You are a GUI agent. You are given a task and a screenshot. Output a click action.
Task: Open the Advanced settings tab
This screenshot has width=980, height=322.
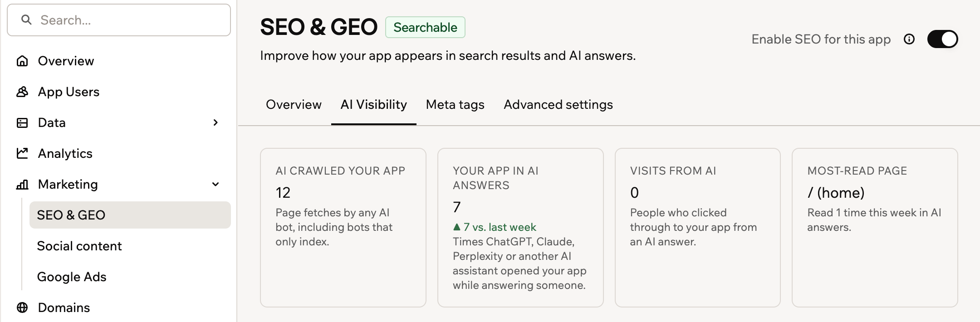(x=558, y=105)
